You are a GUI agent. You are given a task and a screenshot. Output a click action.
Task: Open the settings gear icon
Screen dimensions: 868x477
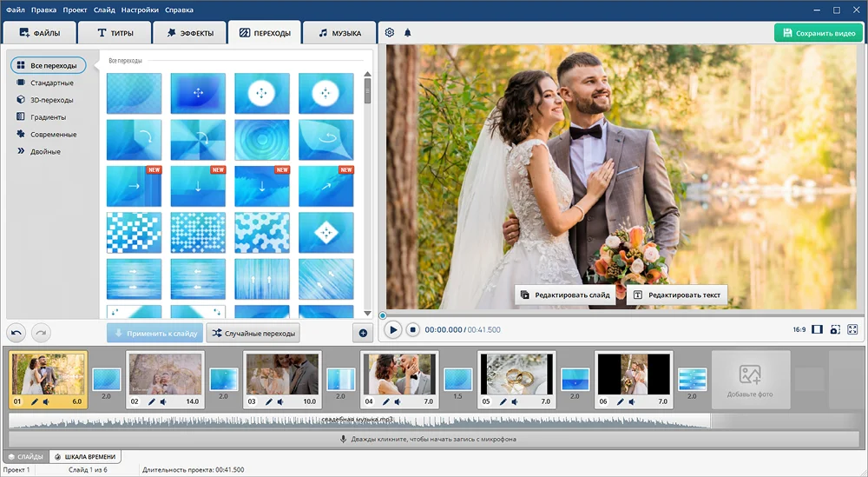click(390, 33)
